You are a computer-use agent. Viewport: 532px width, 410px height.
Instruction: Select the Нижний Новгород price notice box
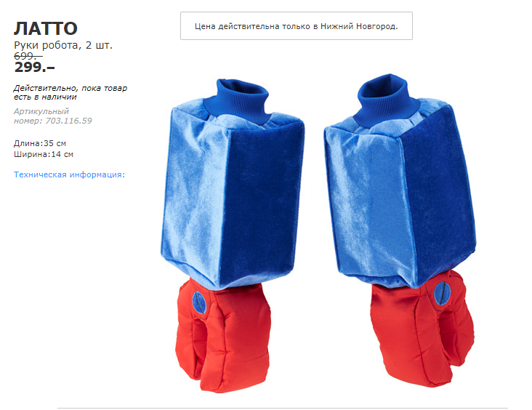297,26
